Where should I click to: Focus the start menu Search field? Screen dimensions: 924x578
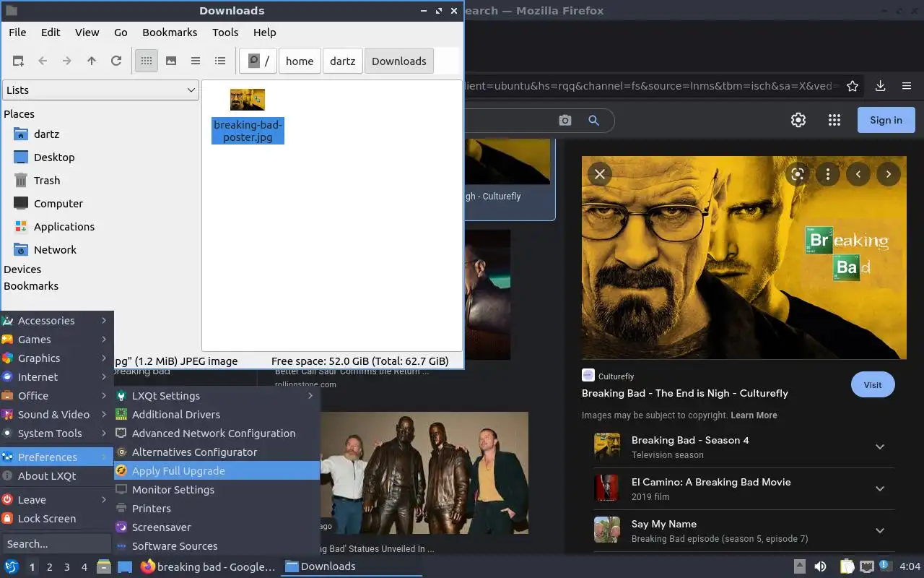pos(57,544)
